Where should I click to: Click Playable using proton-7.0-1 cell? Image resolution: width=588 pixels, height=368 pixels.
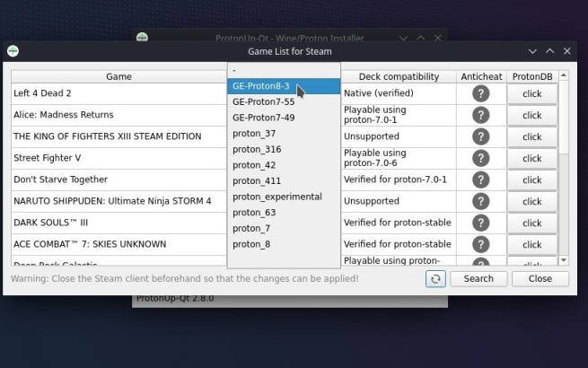(399, 115)
